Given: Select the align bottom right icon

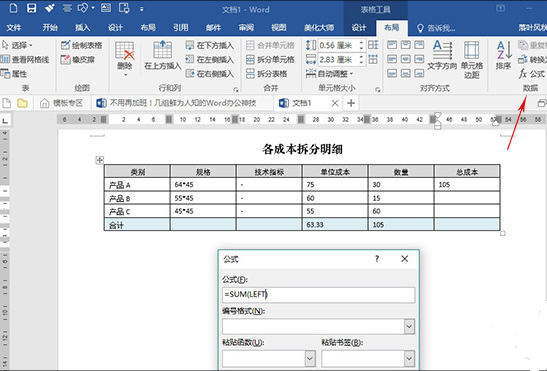Looking at the screenshot, I should [419, 73].
